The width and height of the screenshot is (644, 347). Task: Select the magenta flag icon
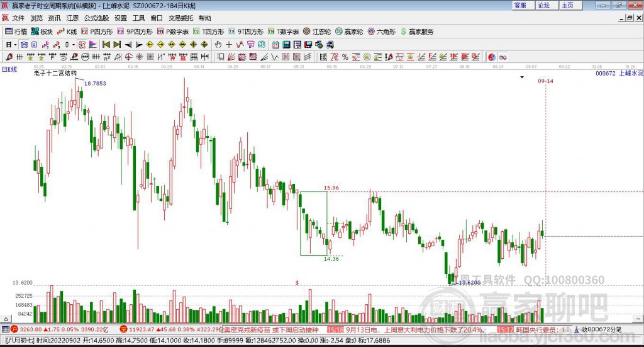pyautogui.click(x=93, y=45)
